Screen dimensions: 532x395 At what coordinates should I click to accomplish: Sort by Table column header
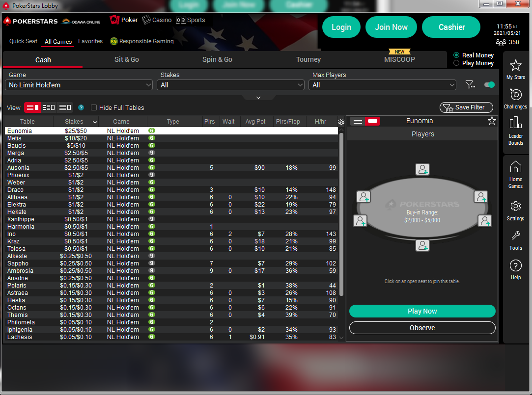[27, 122]
